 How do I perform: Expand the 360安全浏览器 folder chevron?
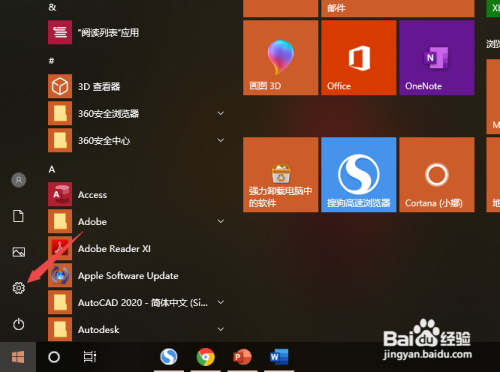pyautogui.click(x=221, y=113)
